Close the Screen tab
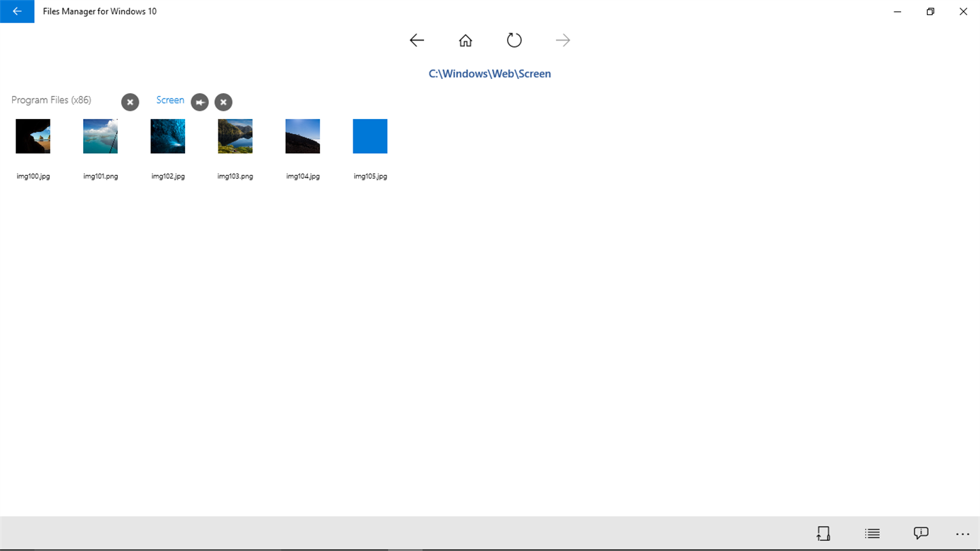 pos(223,102)
